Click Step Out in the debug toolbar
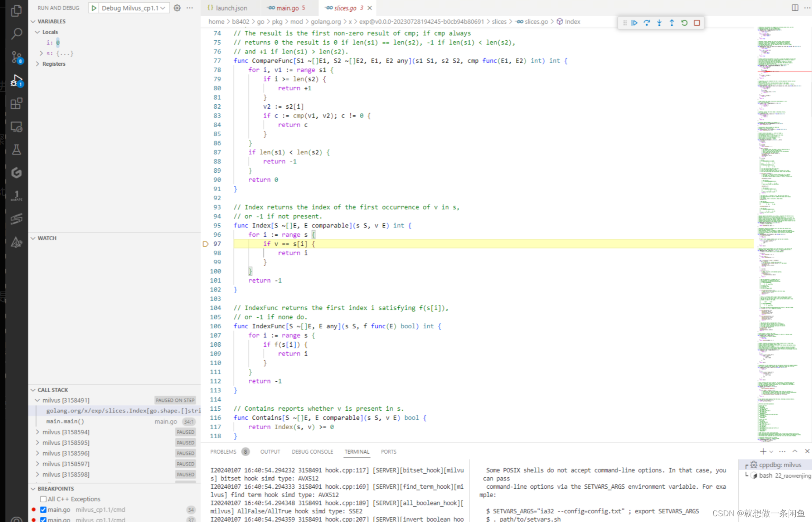812x522 pixels. click(672, 23)
